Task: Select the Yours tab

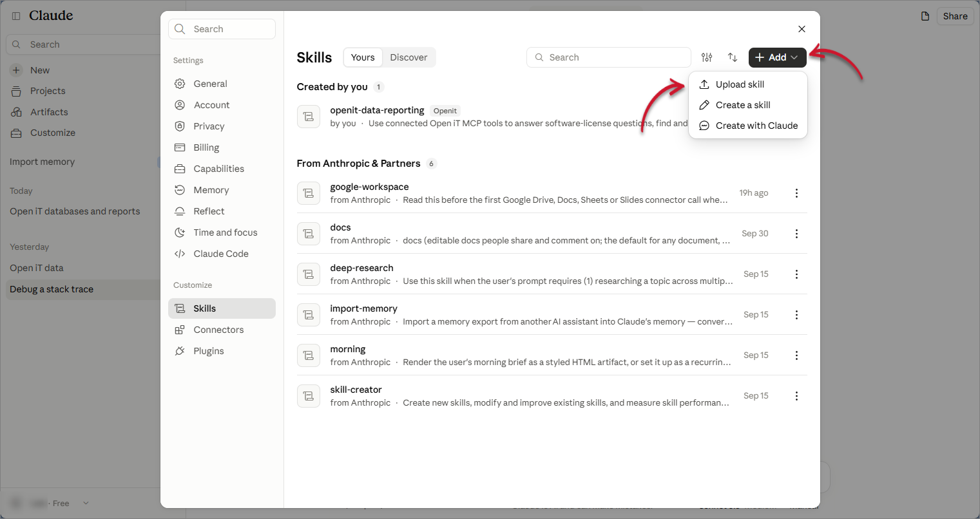Action: pyautogui.click(x=363, y=57)
